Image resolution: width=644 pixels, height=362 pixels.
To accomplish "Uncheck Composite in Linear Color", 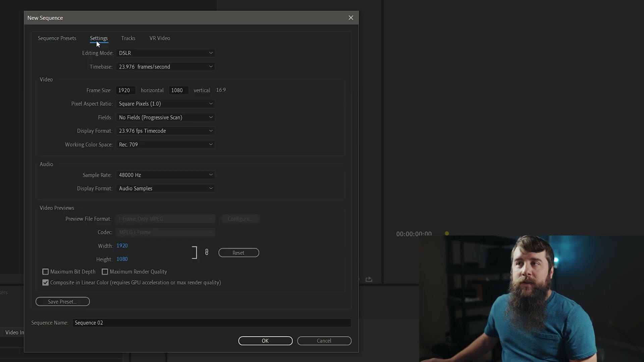I will click(45, 283).
